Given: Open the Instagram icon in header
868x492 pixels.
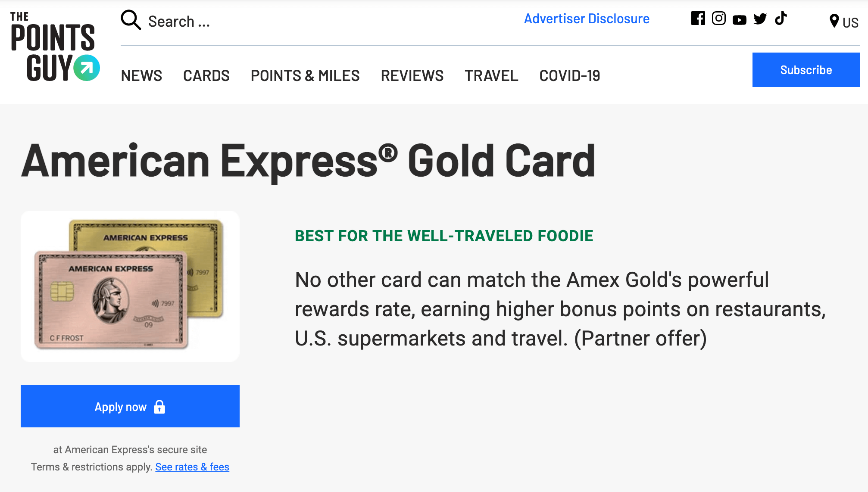Looking at the screenshot, I should point(719,18).
